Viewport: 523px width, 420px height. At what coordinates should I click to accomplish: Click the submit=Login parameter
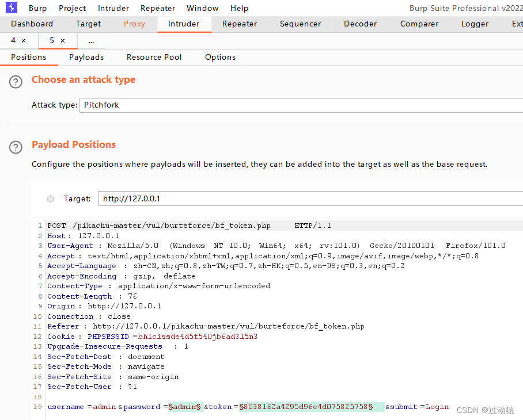[419, 407]
